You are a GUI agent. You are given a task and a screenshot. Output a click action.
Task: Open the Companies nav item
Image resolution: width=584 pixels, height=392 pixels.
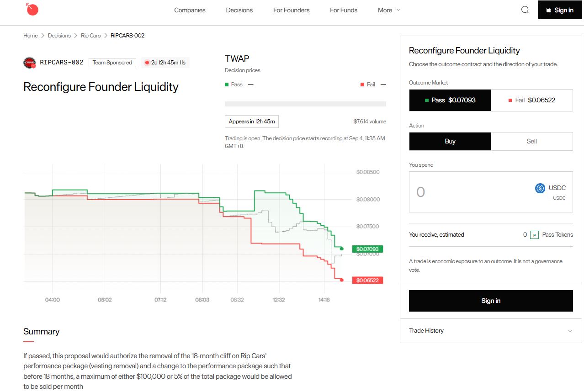pyautogui.click(x=190, y=10)
